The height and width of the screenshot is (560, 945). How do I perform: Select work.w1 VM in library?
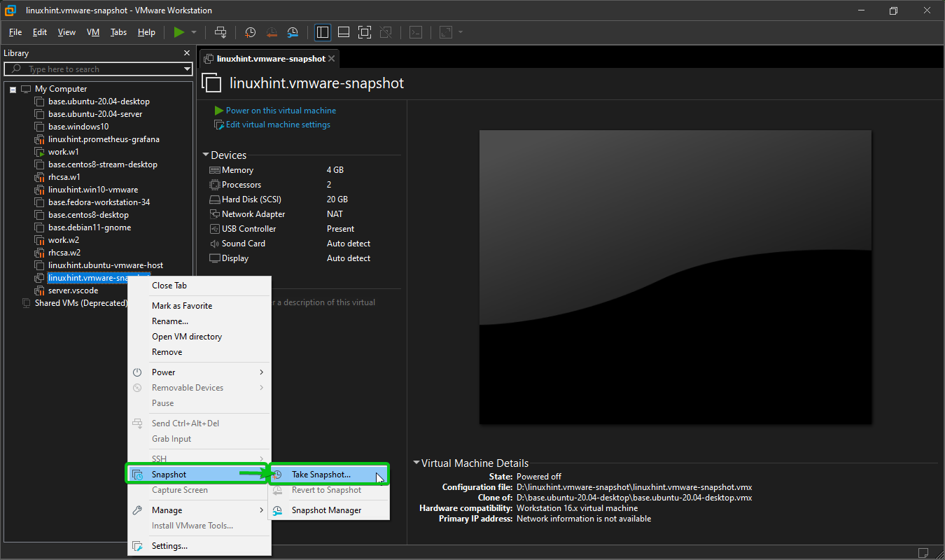coord(63,152)
